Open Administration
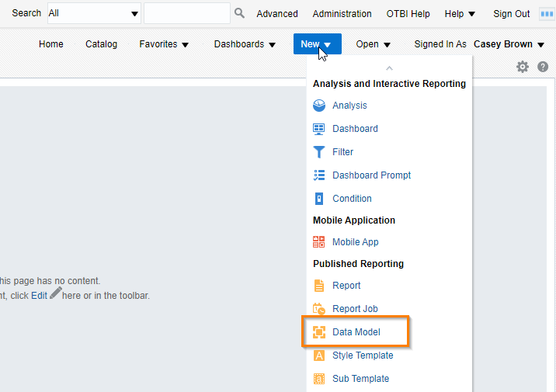The width and height of the screenshot is (556, 392). pos(342,14)
